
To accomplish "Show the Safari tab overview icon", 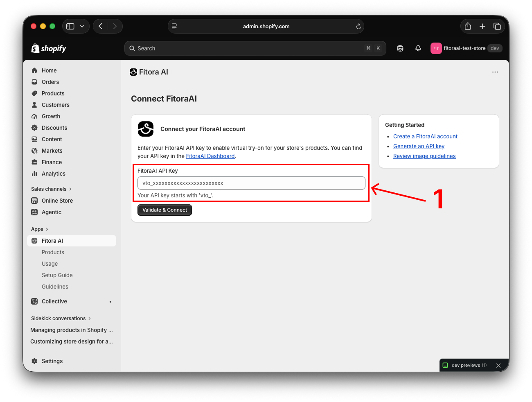I will pyautogui.click(x=497, y=26).
